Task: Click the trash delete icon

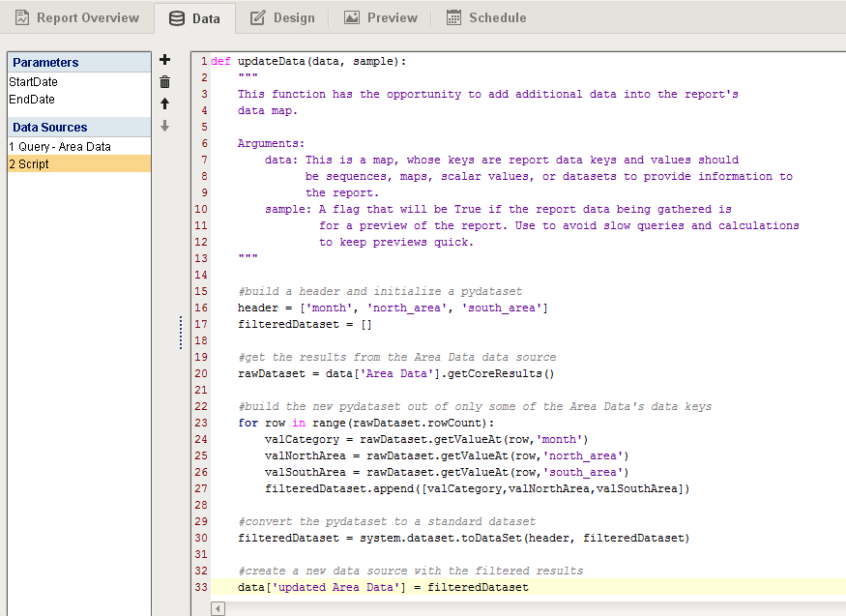Action: coord(164,82)
